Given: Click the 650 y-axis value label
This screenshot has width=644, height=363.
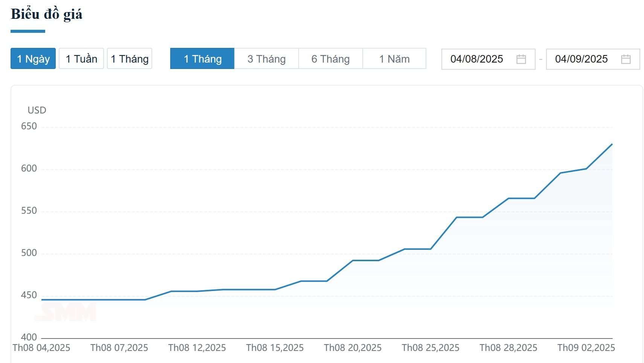Looking at the screenshot, I should (29, 126).
